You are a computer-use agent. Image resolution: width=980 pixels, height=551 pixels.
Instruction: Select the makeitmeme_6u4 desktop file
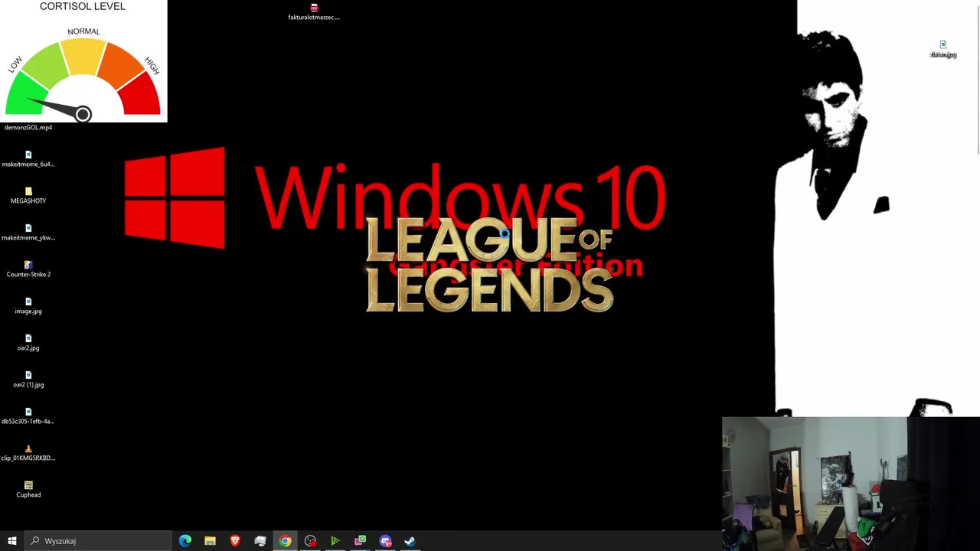28,159
